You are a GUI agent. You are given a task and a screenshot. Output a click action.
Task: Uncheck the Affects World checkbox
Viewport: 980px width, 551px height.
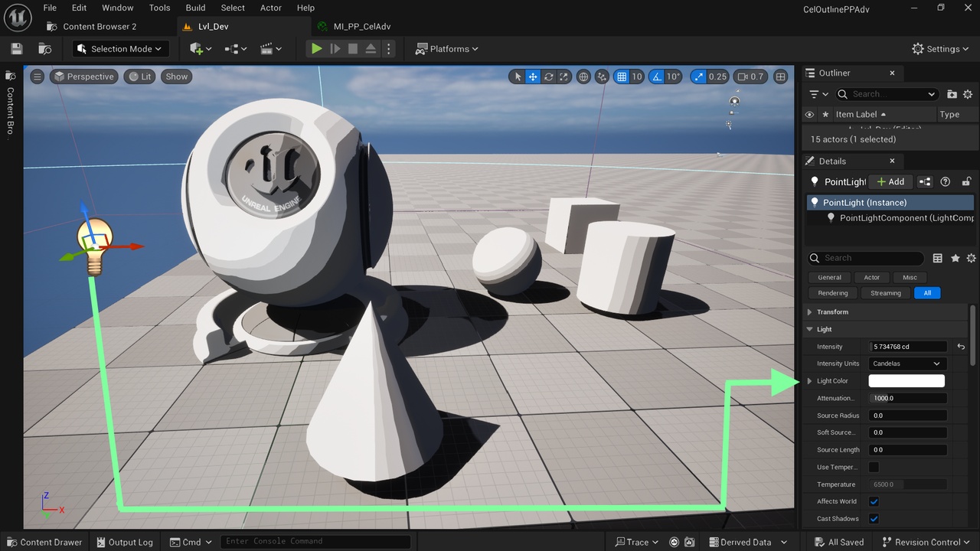(x=874, y=502)
